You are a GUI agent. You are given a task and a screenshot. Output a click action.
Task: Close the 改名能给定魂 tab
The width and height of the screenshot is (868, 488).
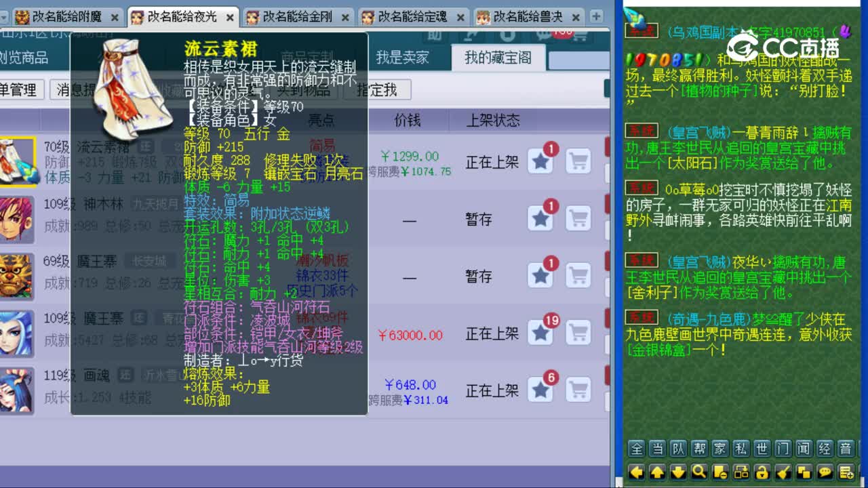coord(460,18)
